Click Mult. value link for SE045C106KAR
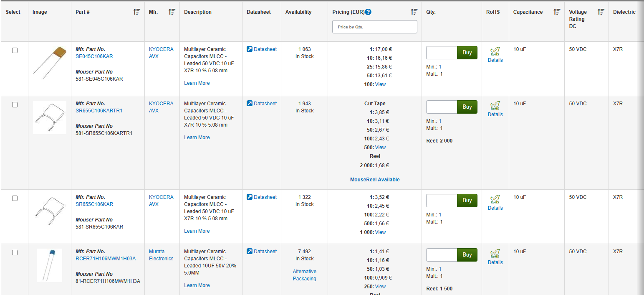This screenshot has height=295, width=644. coord(441,74)
